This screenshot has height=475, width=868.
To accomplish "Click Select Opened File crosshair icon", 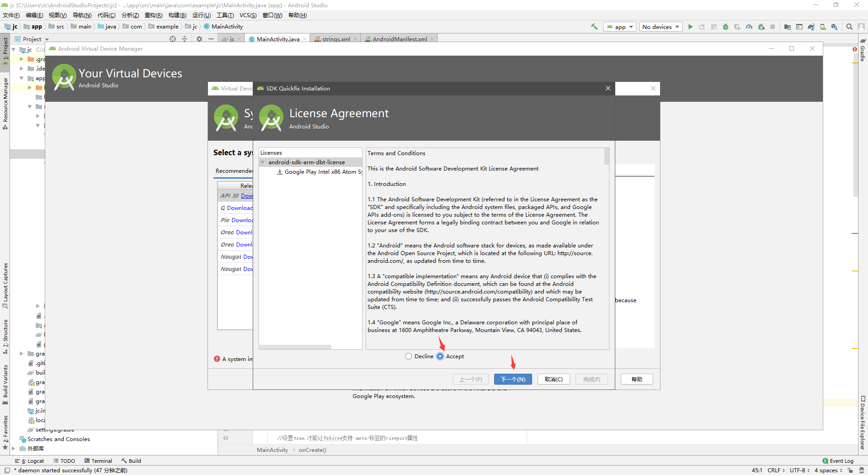I will pyautogui.click(x=173, y=39).
